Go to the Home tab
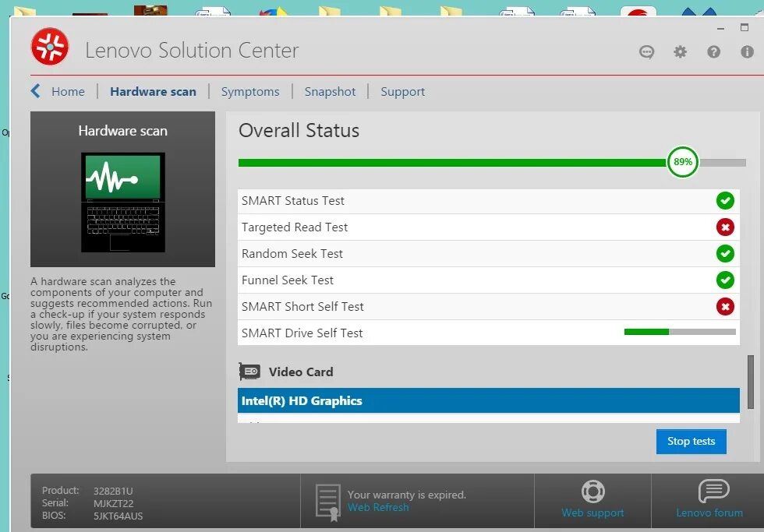The width and height of the screenshot is (764, 532). [x=68, y=91]
